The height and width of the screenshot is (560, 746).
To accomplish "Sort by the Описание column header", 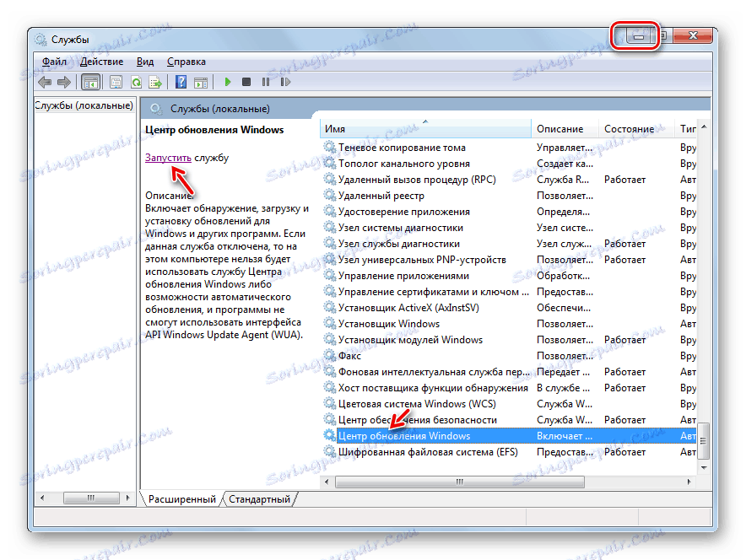I will coord(565,129).
